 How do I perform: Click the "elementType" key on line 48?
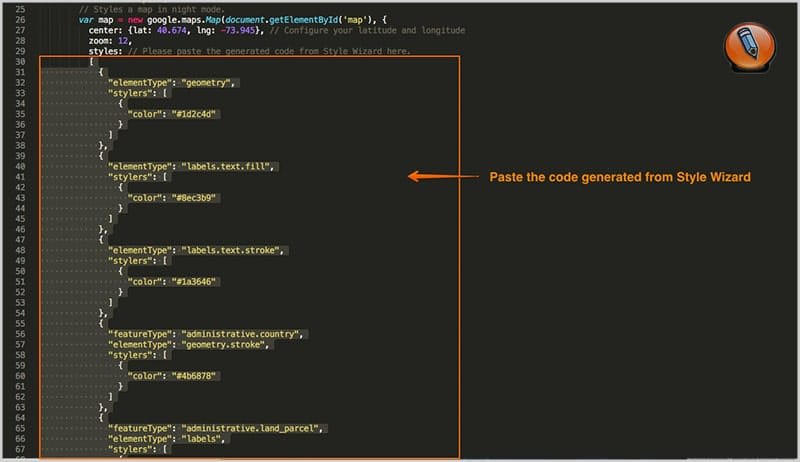138,250
